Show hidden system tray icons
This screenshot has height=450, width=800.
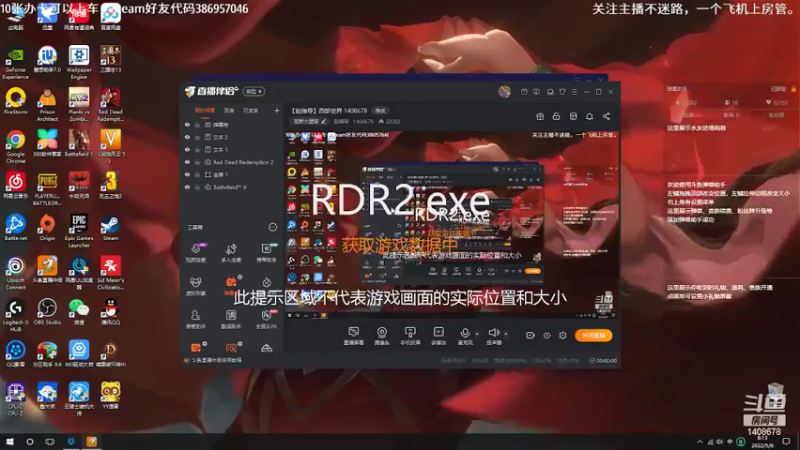[699, 442]
